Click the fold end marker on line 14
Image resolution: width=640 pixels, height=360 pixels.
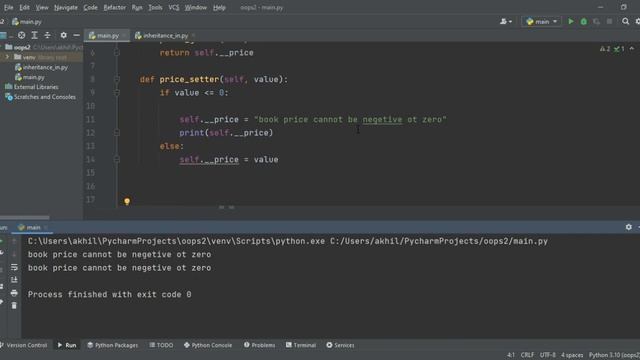click(117, 160)
